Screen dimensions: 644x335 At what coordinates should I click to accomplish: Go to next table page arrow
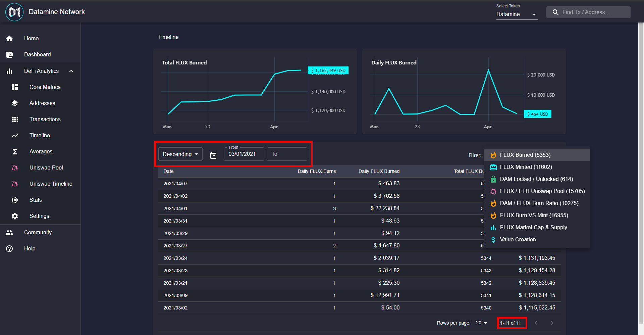[552, 323]
